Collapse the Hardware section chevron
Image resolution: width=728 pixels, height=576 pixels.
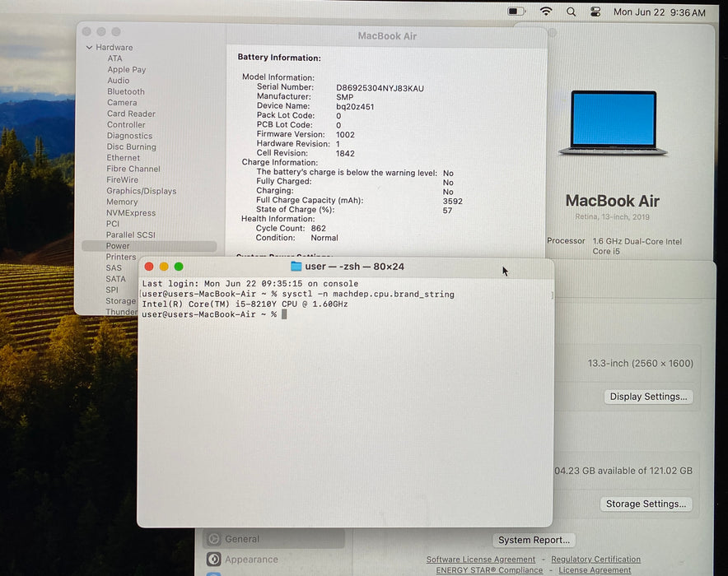[x=89, y=47]
